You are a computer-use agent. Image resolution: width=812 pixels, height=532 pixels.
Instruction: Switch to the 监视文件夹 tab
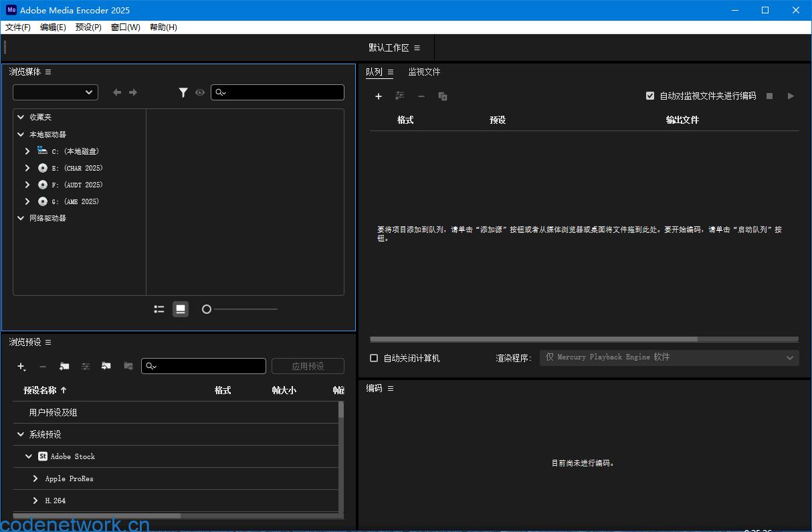pos(424,72)
